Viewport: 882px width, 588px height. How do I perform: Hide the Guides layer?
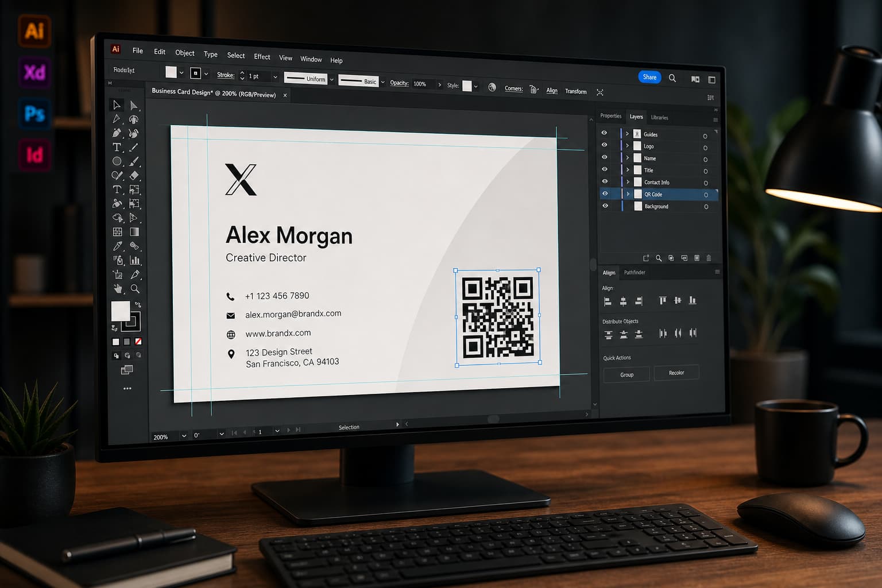pyautogui.click(x=604, y=133)
